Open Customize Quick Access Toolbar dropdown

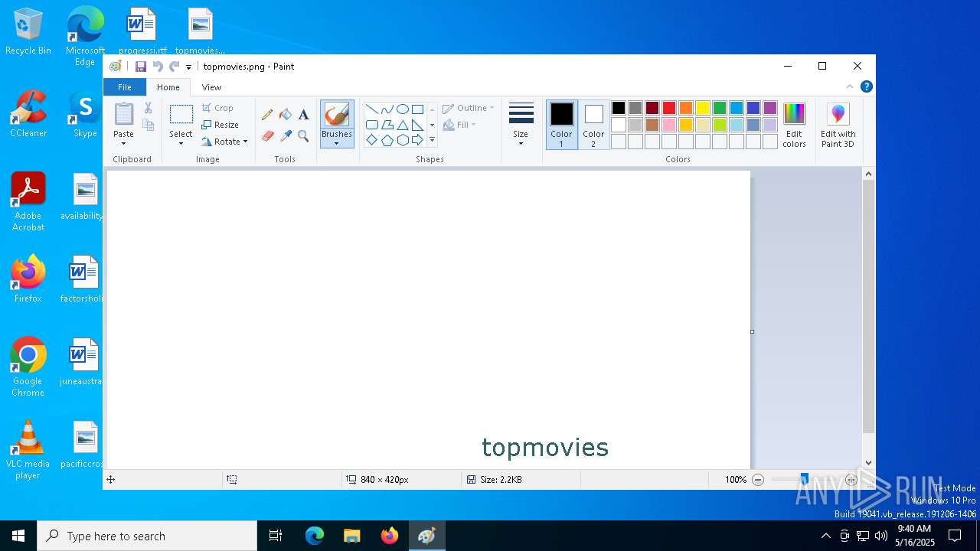188,67
